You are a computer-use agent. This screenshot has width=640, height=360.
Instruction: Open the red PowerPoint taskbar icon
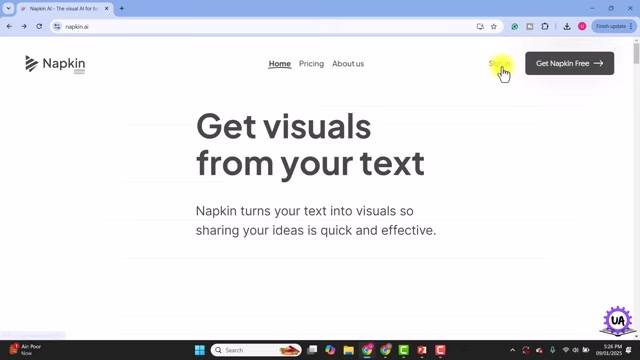pos(422,350)
